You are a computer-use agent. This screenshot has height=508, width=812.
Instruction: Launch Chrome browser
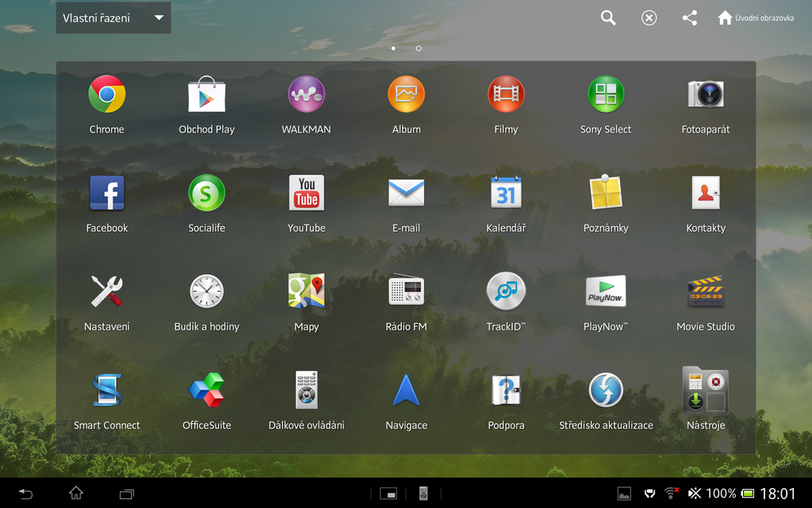pos(106,94)
